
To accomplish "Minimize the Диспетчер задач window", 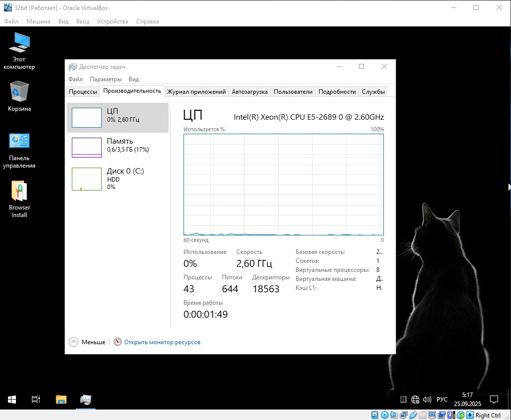I will [x=339, y=66].
